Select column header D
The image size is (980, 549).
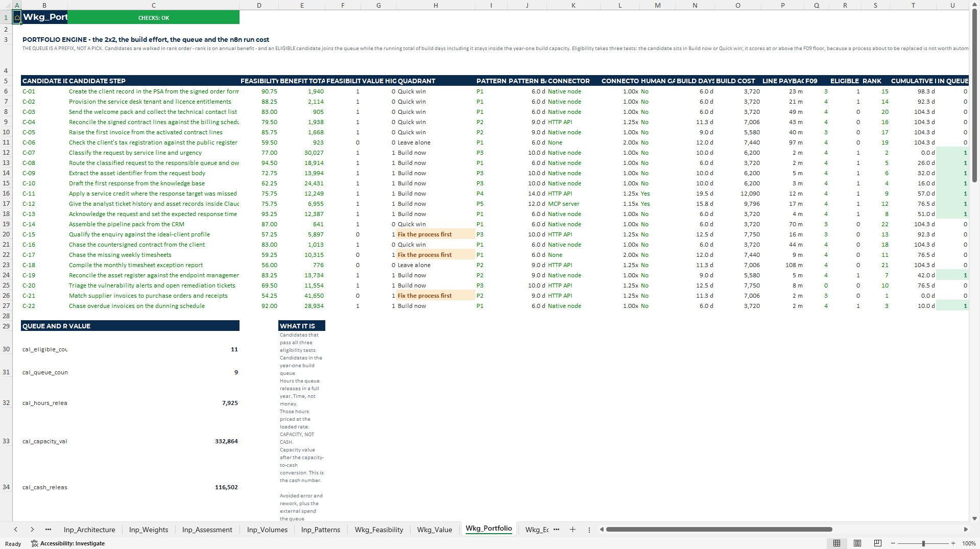click(259, 5)
